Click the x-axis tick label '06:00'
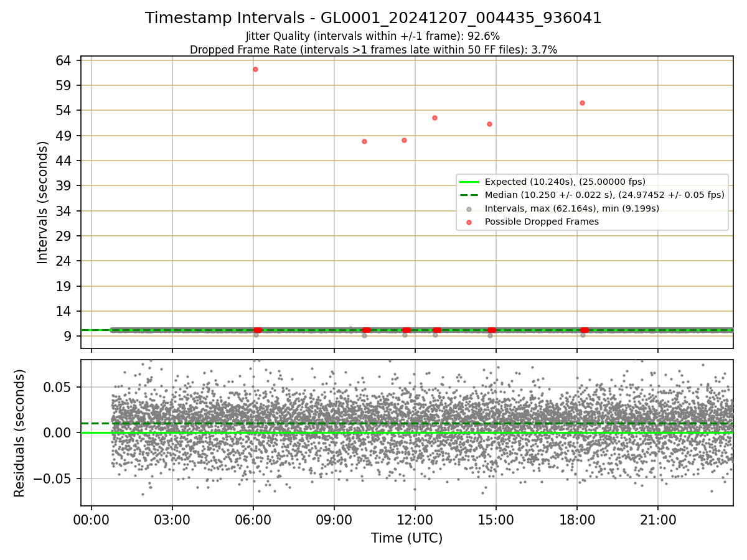The image size is (747, 560). coord(253,520)
